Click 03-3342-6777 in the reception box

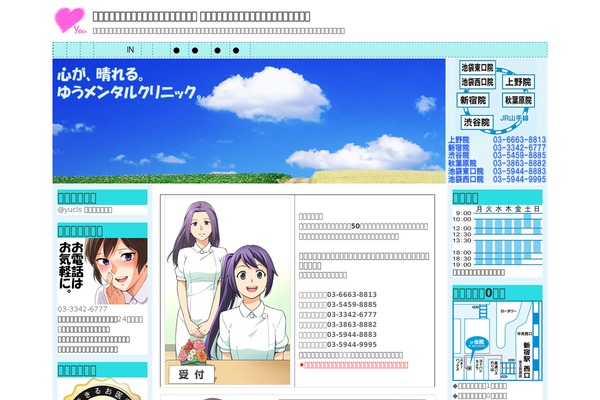(x=352, y=315)
